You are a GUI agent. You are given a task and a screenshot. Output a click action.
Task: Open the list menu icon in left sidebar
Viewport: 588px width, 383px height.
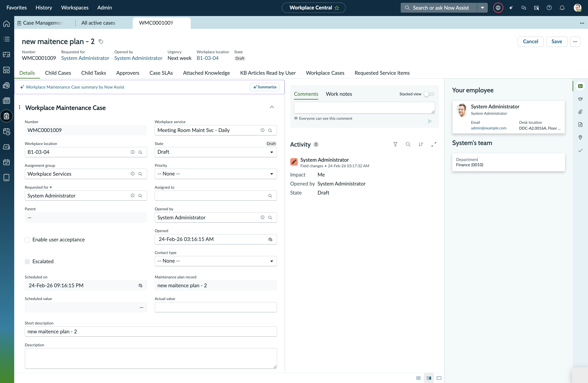(x=7, y=39)
